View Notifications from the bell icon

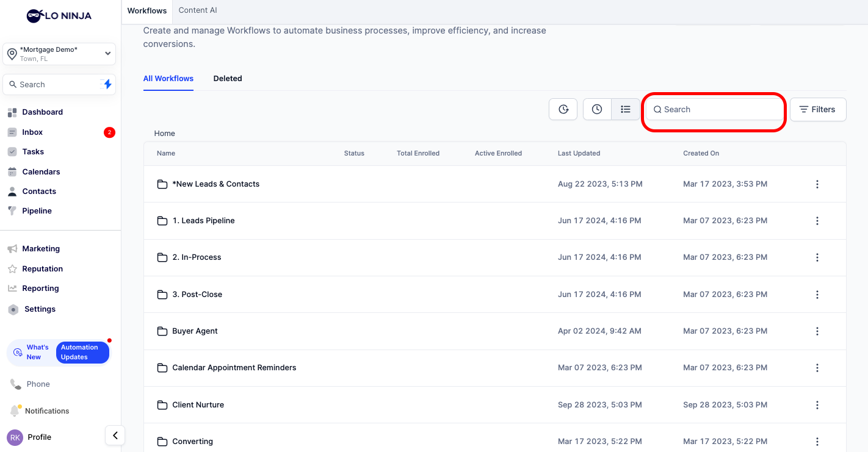(x=40, y=411)
